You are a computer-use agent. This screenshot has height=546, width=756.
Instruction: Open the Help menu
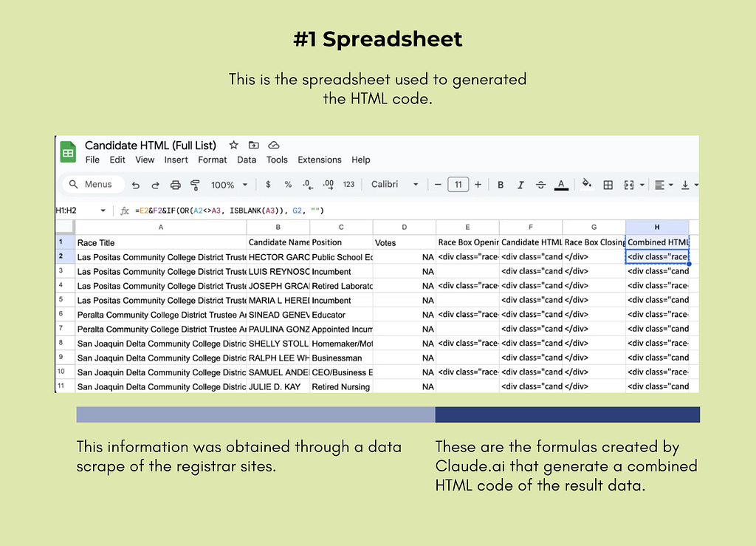coord(360,160)
